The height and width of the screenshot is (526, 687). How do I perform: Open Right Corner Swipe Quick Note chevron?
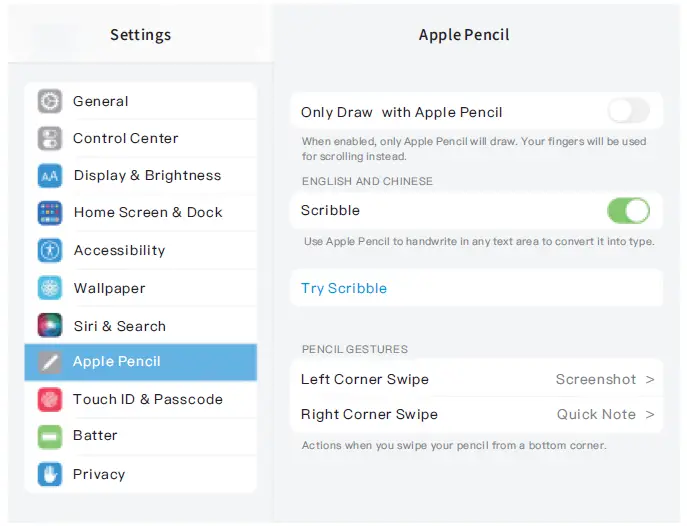pyautogui.click(x=650, y=415)
